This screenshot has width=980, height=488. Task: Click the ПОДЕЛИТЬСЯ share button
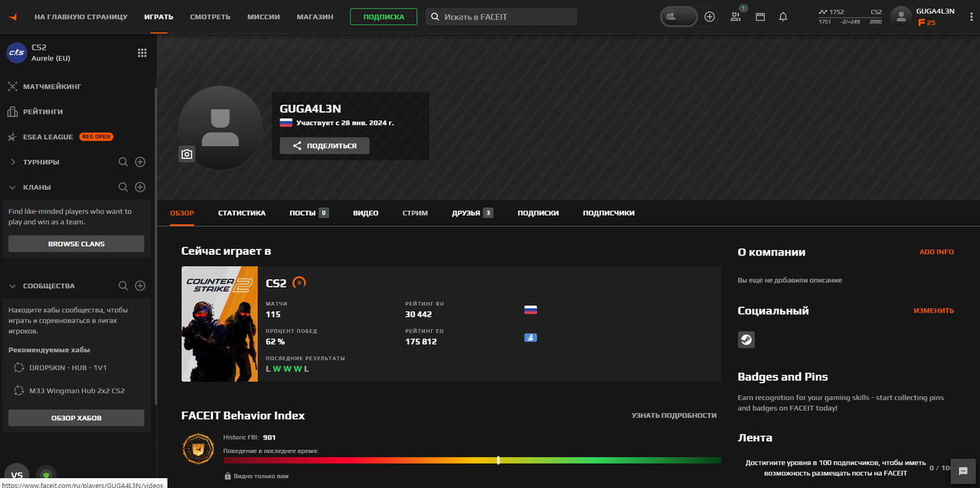tap(325, 145)
